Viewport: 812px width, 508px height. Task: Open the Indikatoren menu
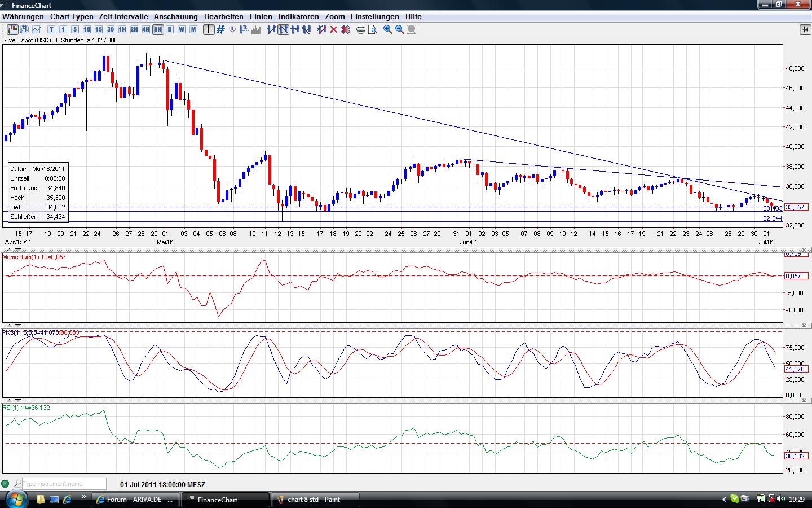click(x=299, y=17)
